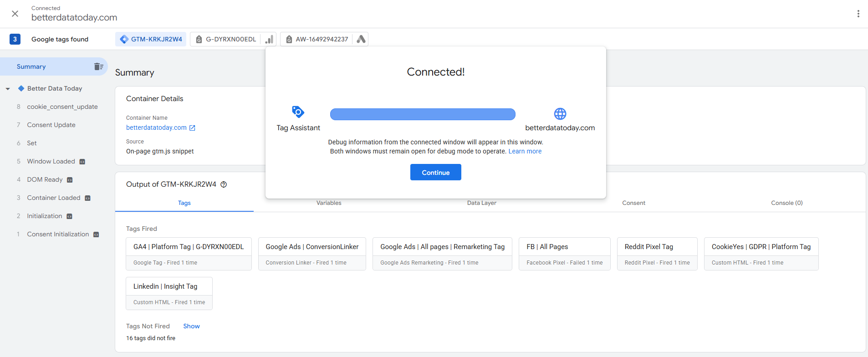Click the clear events icon beside Summary
Screen dimensions: 868x357
[98, 66]
